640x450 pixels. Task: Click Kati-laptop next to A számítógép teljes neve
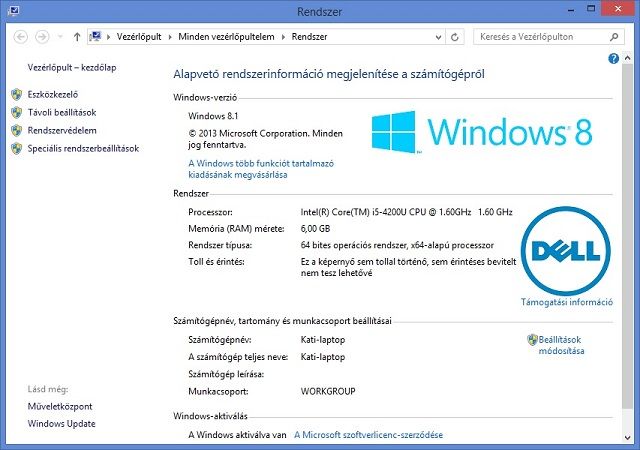point(322,357)
